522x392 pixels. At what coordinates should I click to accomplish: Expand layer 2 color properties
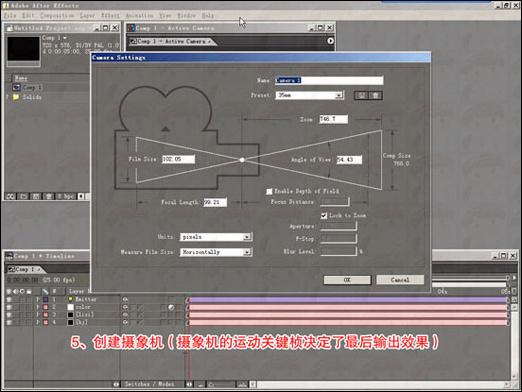(38, 307)
